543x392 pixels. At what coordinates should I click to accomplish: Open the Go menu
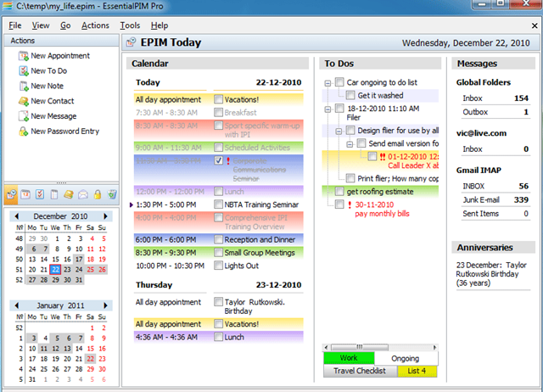(65, 25)
